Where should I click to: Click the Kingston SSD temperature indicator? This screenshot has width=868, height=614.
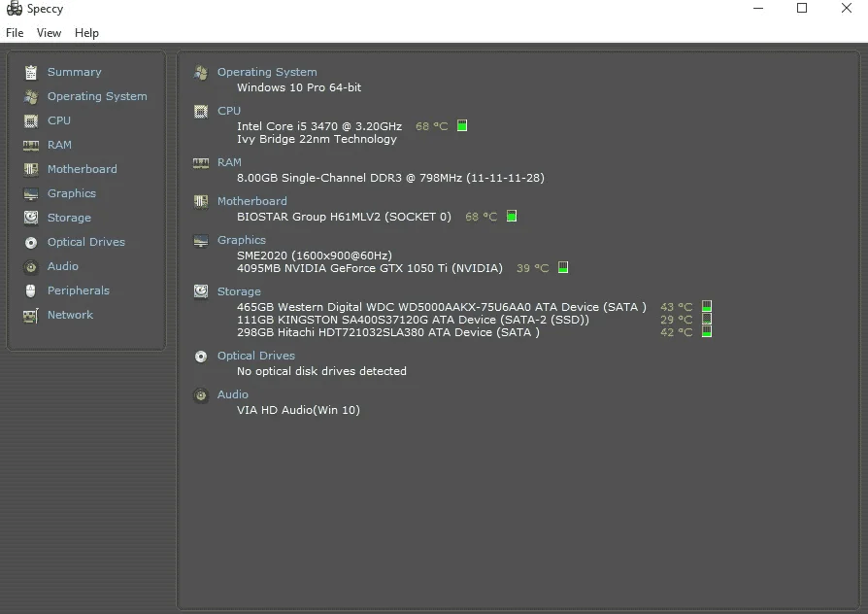point(707,320)
